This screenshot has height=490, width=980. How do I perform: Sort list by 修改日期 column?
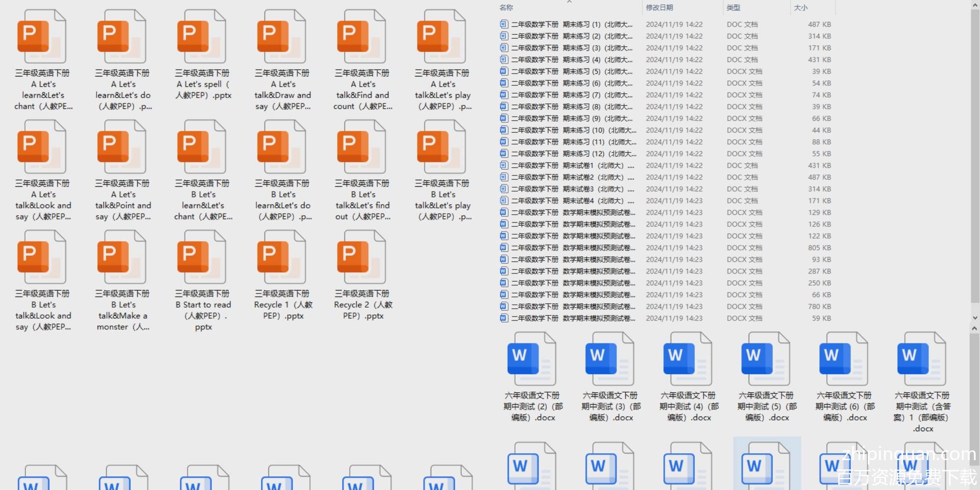pos(660,8)
